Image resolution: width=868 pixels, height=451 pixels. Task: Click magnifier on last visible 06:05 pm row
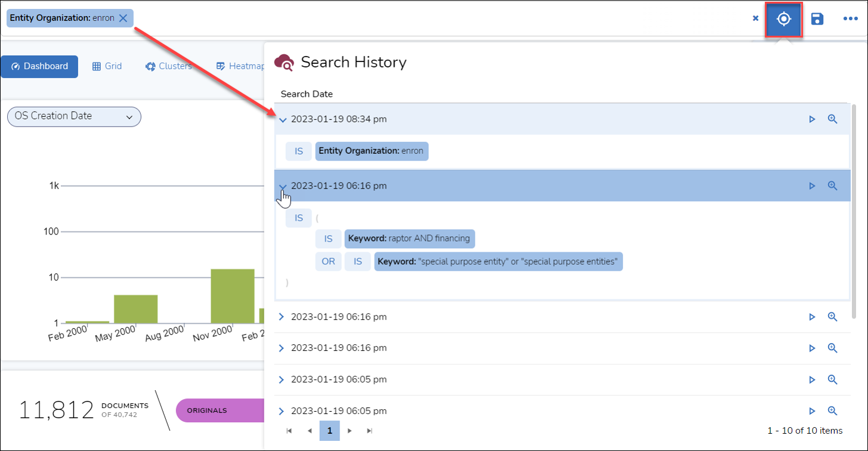click(x=833, y=410)
